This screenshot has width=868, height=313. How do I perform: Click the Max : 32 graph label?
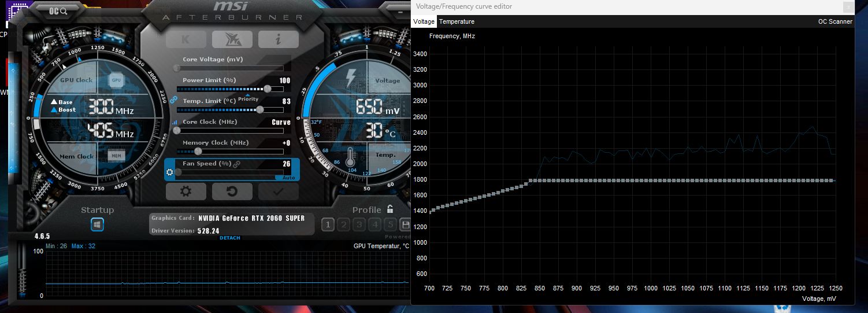(x=84, y=246)
